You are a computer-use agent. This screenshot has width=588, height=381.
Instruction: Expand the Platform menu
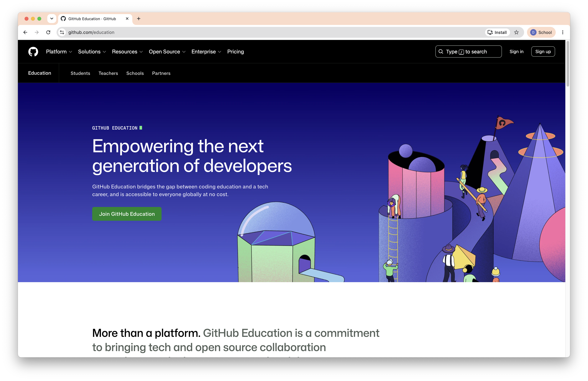pyautogui.click(x=59, y=52)
